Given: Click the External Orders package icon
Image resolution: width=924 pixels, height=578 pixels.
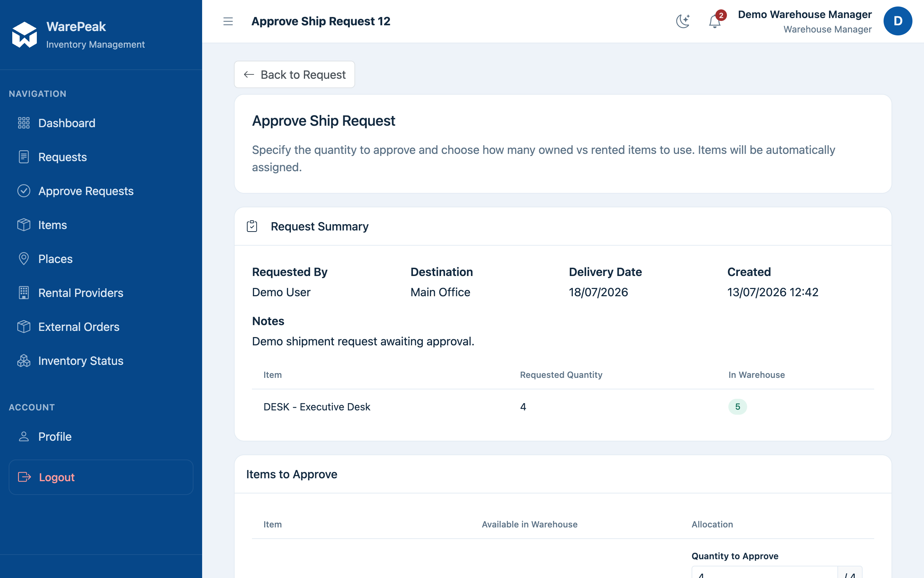Looking at the screenshot, I should click(x=24, y=327).
